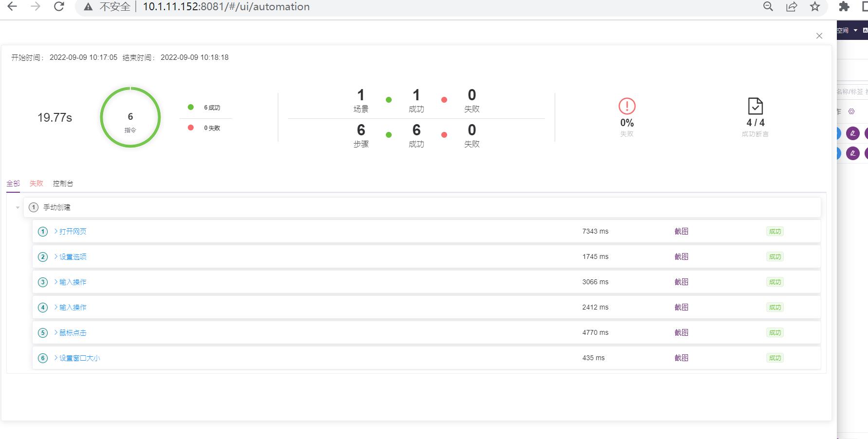Click the 成功 tag on 设置窗口大小 row
Viewport: 868px width, 439px height.
(775, 358)
